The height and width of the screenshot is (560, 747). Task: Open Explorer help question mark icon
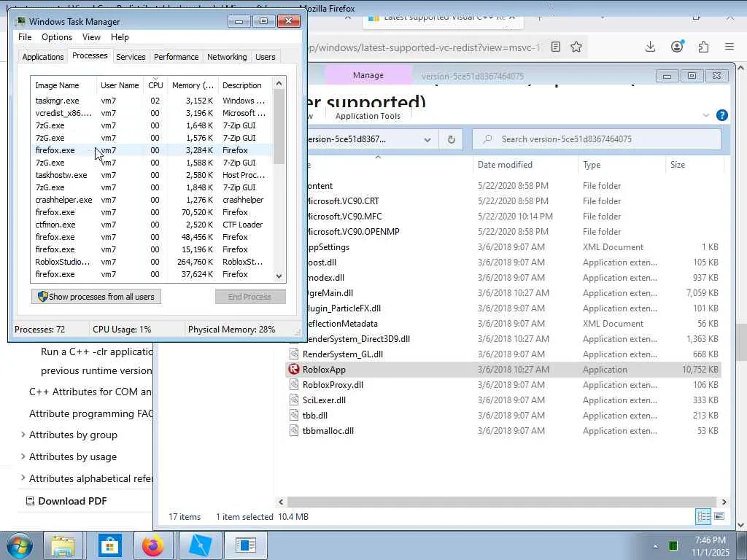[x=721, y=115]
